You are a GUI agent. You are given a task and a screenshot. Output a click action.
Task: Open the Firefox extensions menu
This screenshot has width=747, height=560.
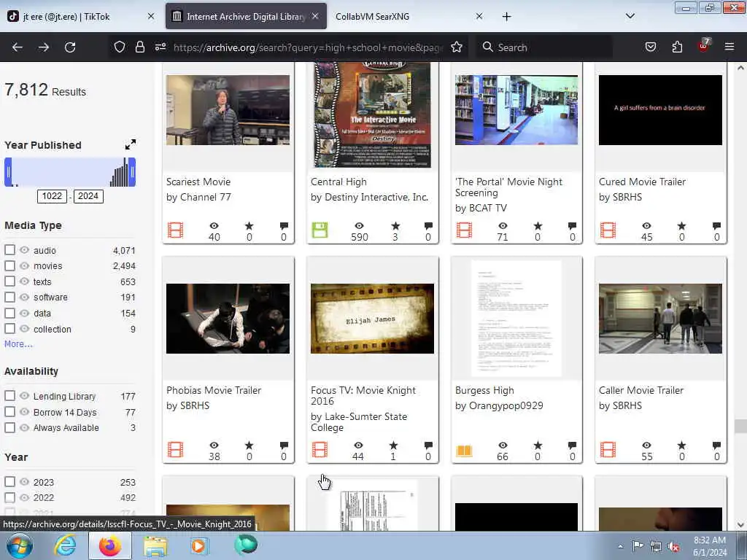pyautogui.click(x=677, y=47)
